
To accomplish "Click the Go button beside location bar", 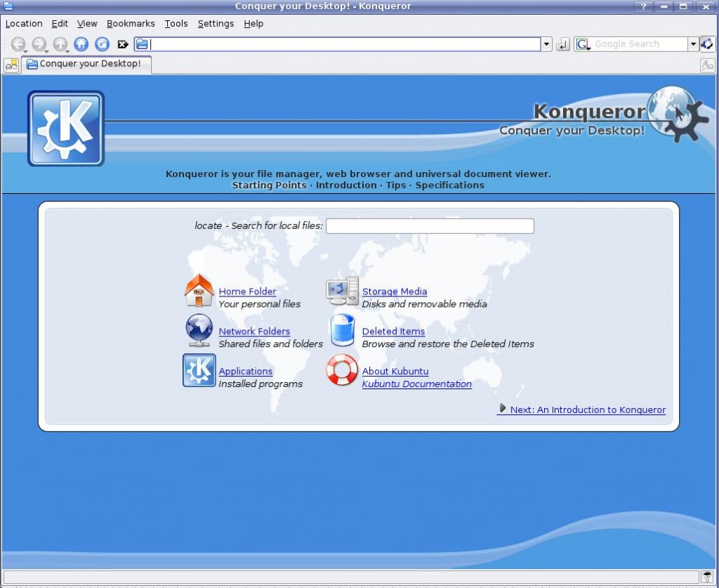I will click(562, 44).
